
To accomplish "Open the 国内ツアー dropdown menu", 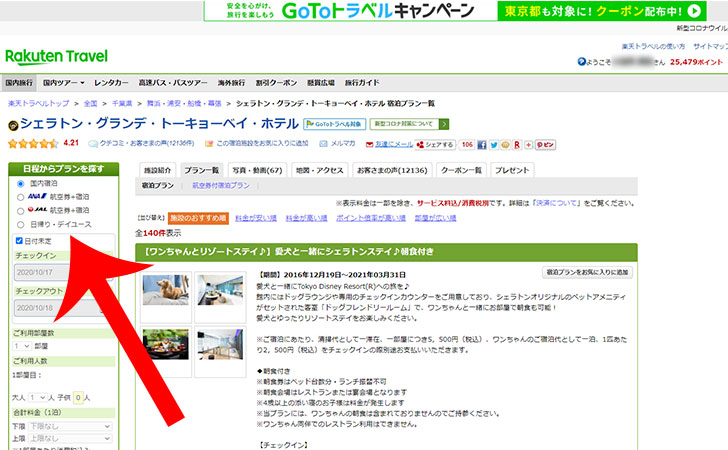I will tap(64, 83).
